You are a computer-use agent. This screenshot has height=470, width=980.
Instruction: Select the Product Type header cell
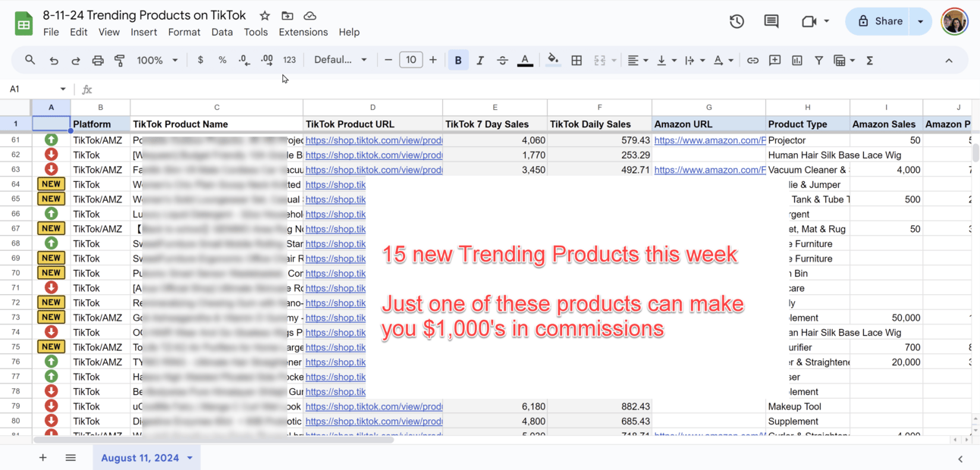point(808,124)
